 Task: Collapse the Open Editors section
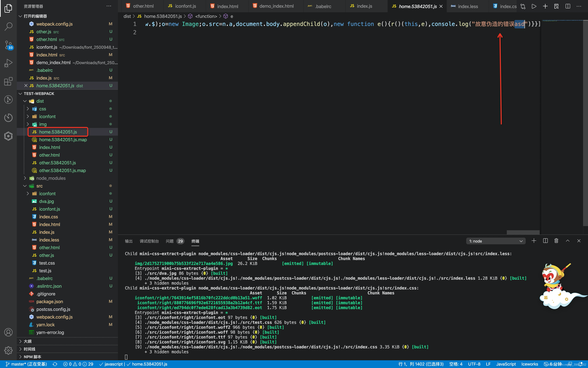click(x=20, y=16)
